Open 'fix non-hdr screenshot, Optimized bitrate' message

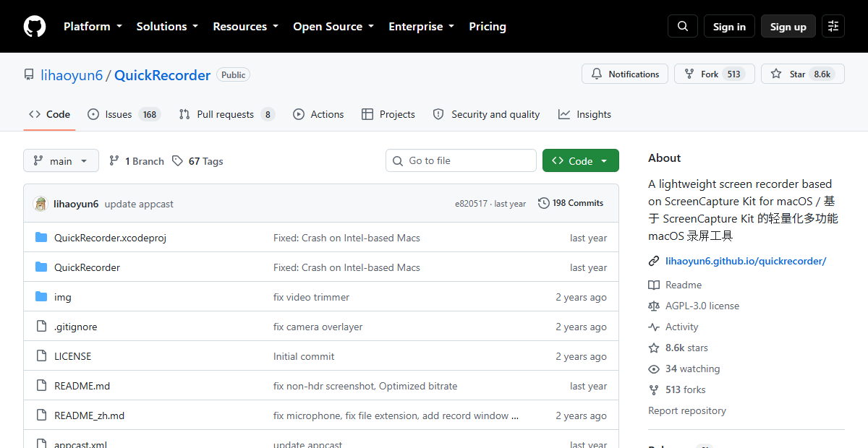365,386
